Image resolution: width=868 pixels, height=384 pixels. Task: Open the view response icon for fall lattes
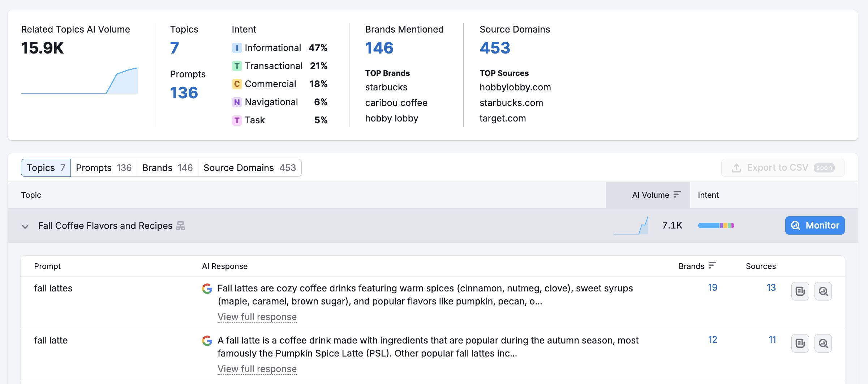800,291
